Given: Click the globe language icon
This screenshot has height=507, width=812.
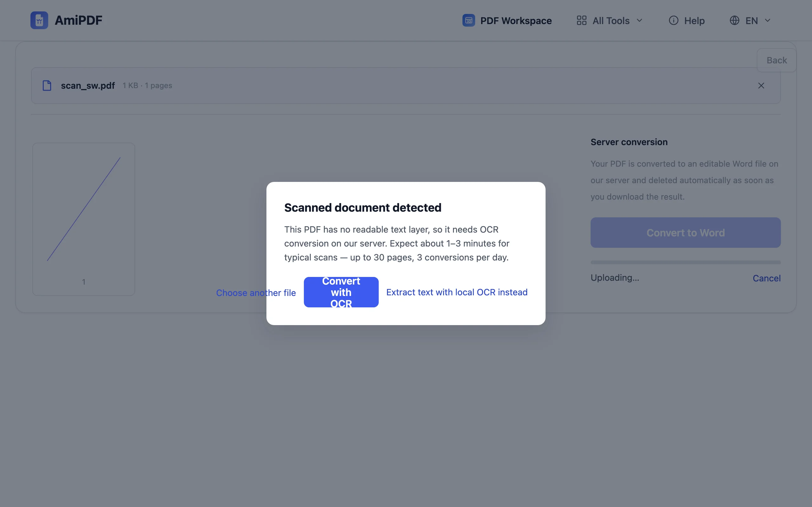Looking at the screenshot, I should coord(735,21).
